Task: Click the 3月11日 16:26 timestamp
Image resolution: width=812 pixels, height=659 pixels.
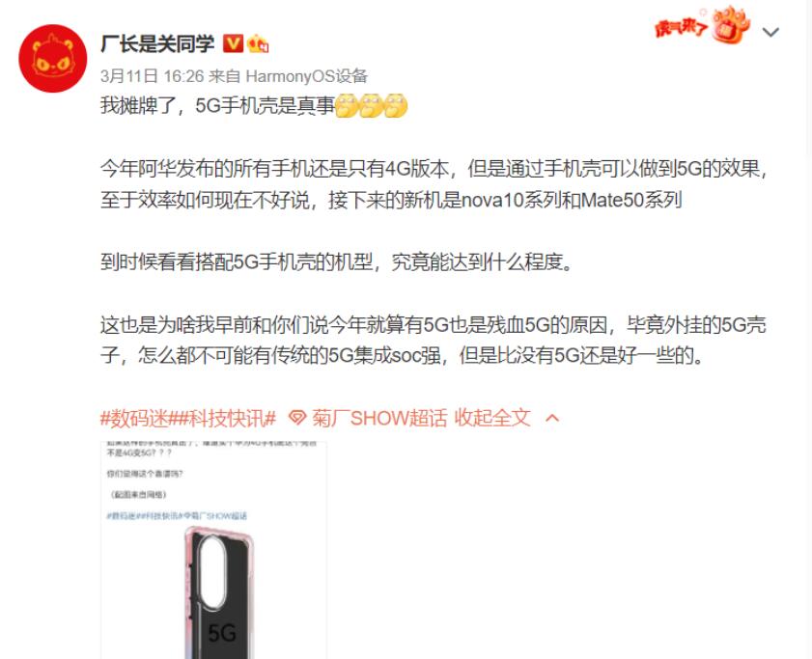Action: click(153, 76)
